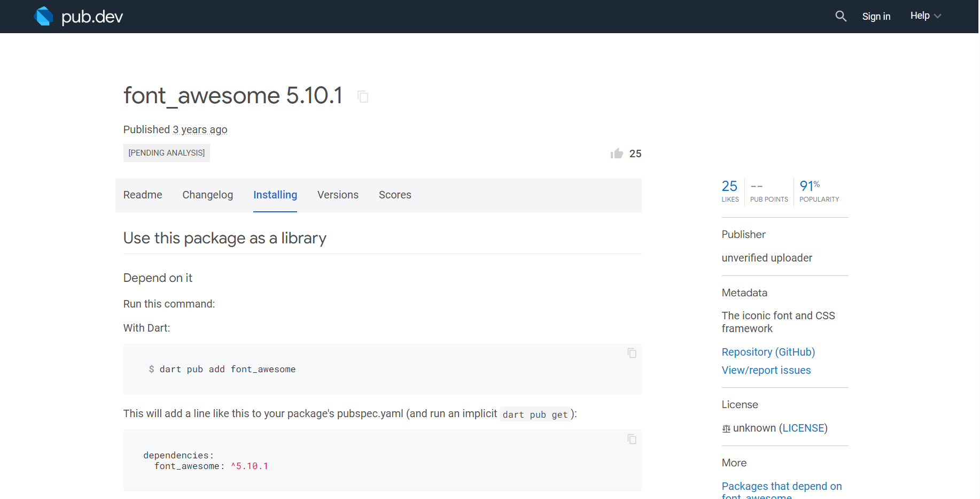
Task: Copy the dependencies yaml snippet
Action: point(632,439)
